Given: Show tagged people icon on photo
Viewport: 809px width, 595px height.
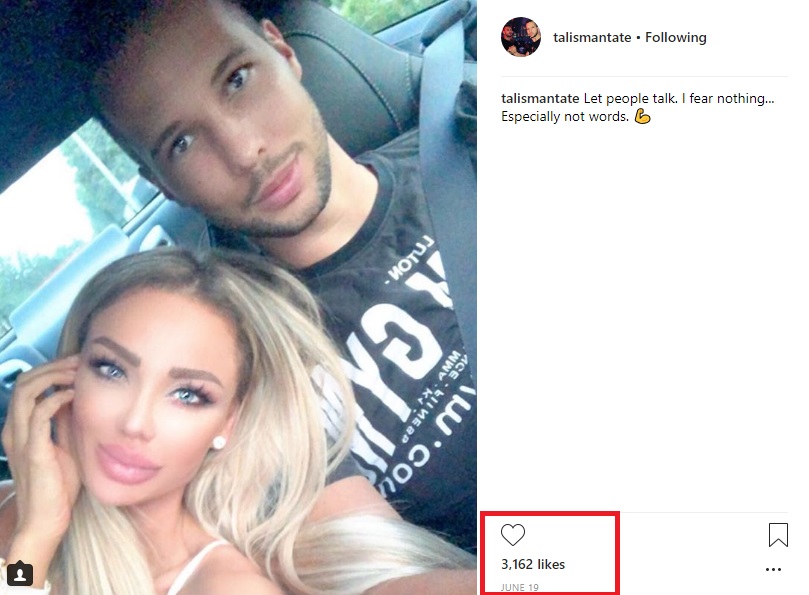Looking at the screenshot, I should [20, 574].
